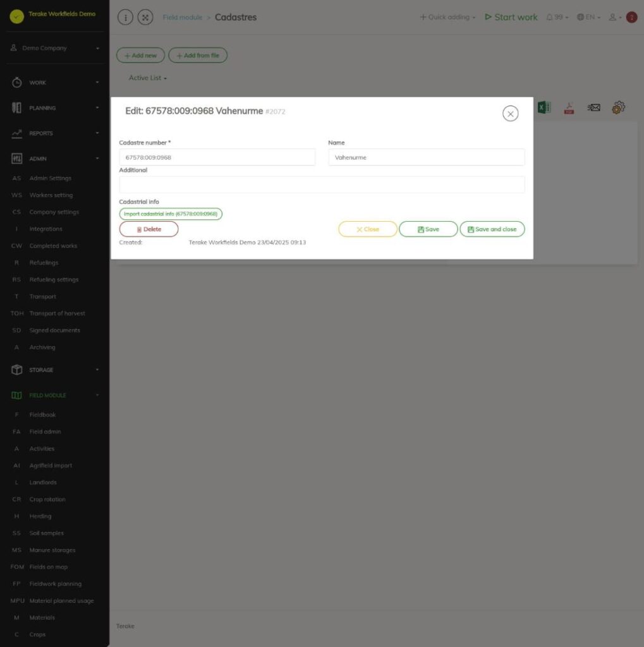
Task: Open the Demo Company selector
Action: point(55,48)
